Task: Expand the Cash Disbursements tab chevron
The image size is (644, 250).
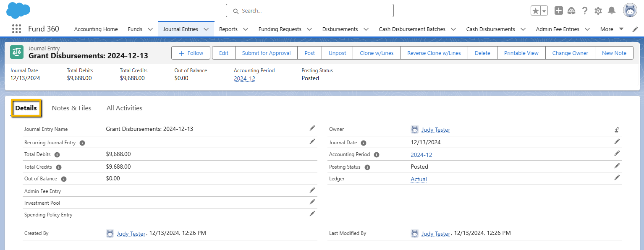Action: [x=523, y=29]
